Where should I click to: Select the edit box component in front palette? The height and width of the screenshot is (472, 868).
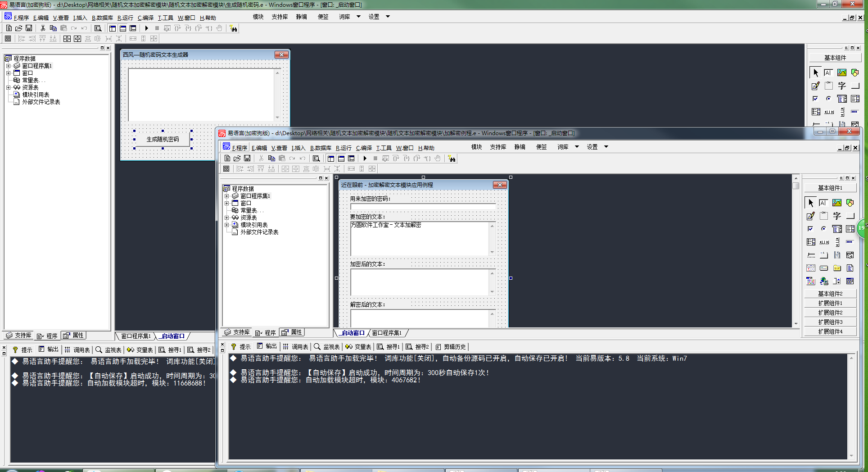(x=824, y=203)
